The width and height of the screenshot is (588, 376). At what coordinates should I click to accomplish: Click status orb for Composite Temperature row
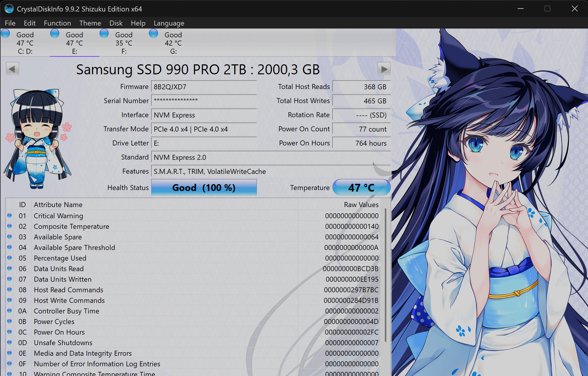coord(9,226)
